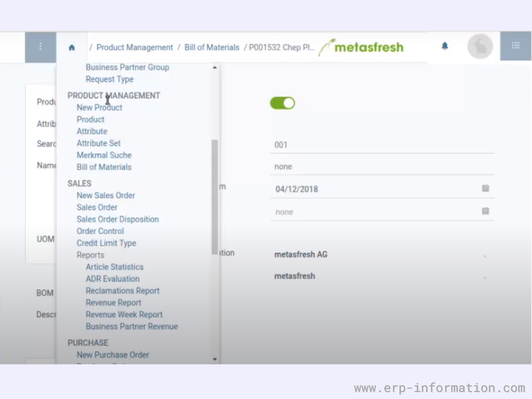Click the user avatar picture
This screenshot has height=399, width=532.
(x=480, y=47)
